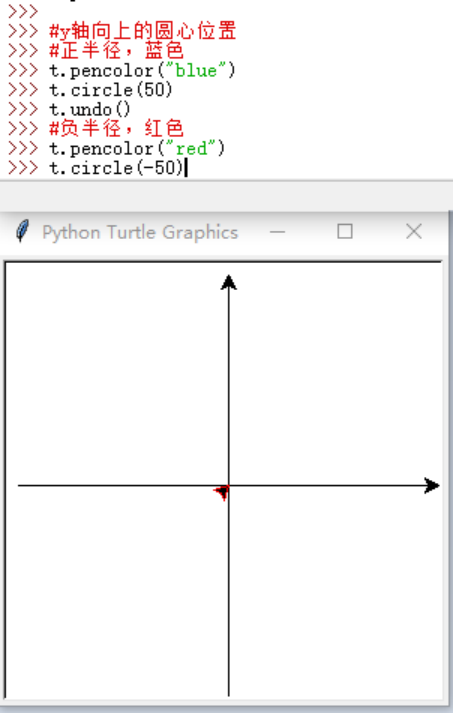The height and width of the screenshot is (713, 453).
Task: Click the upper-right quadrant of turtle canvas
Action: tap(334, 374)
